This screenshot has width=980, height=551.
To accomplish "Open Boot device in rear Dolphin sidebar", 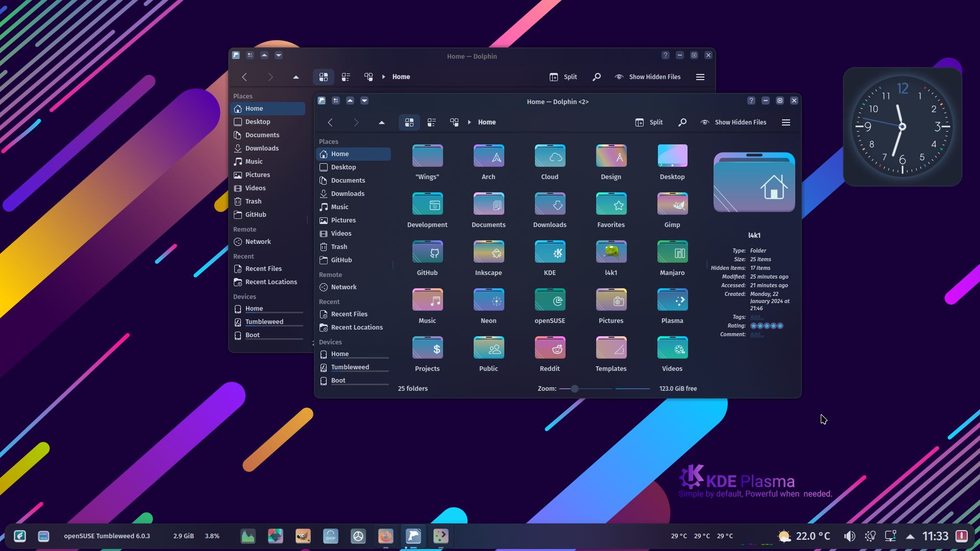I will tap(268, 336).
